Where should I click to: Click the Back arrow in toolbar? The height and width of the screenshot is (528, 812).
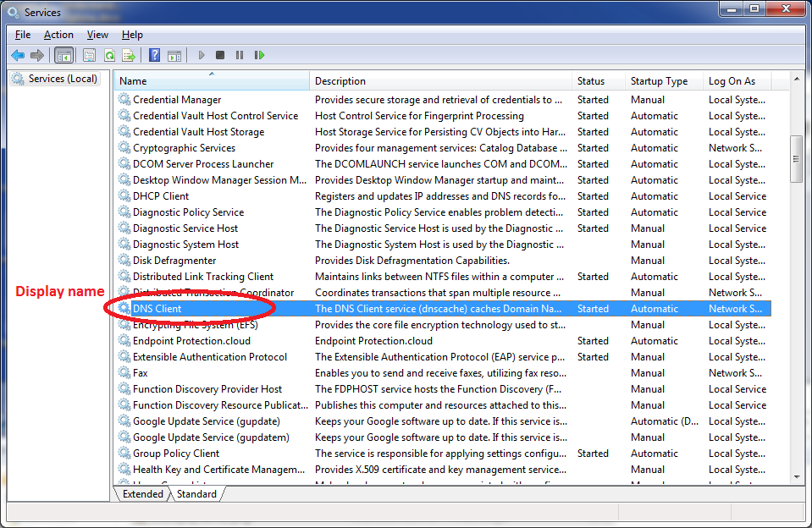[18, 55]
